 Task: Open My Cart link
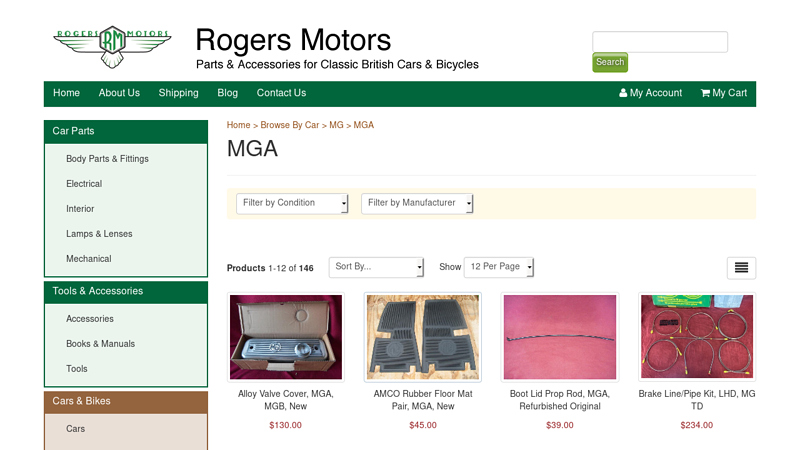tap(723, 93)
